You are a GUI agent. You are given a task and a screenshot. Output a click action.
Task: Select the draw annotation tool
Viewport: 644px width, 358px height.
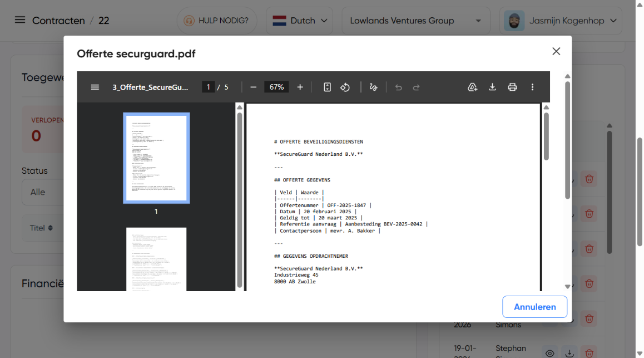coord(373,87)
